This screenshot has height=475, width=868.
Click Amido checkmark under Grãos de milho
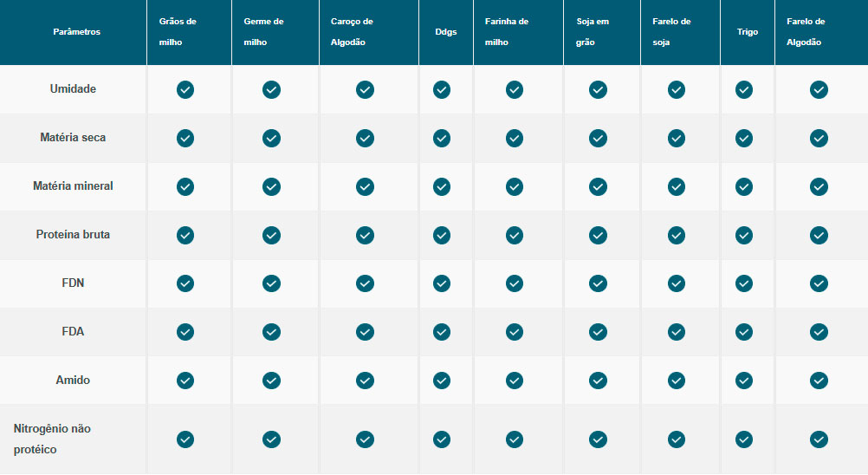185,381
